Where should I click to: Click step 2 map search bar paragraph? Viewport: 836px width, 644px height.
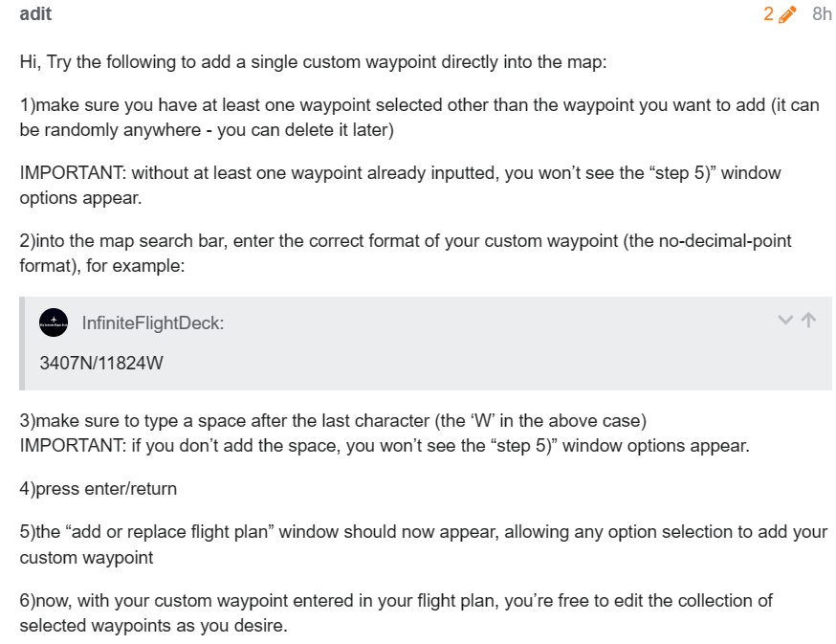tap(406, 253)
